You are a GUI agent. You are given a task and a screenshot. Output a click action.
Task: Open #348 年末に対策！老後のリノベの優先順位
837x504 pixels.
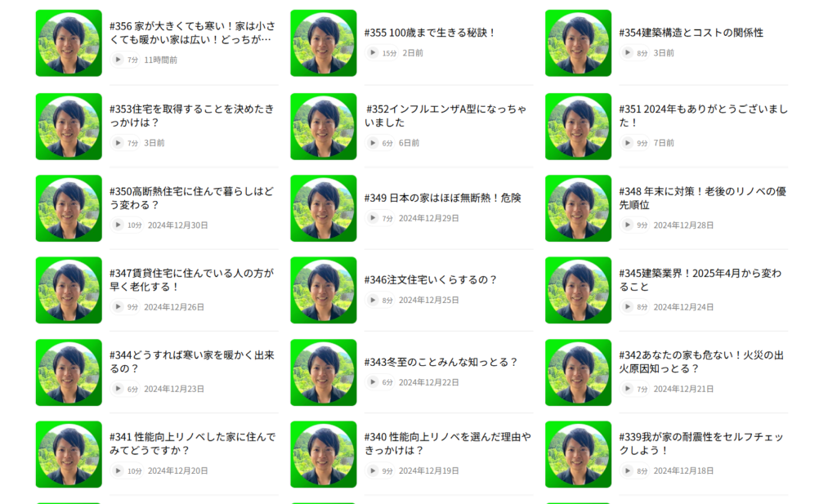(702, 198)
